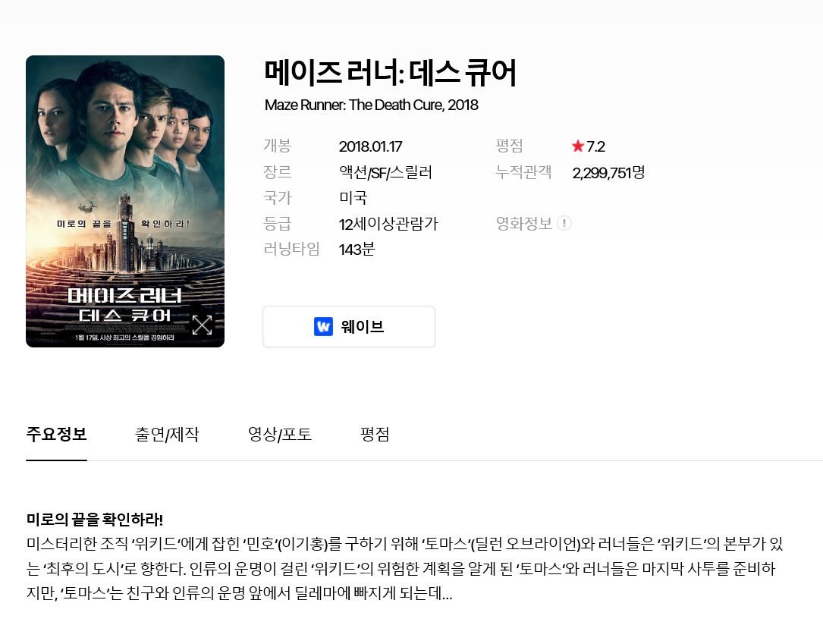Select the 평점 tab

click(x=375, y=435)
